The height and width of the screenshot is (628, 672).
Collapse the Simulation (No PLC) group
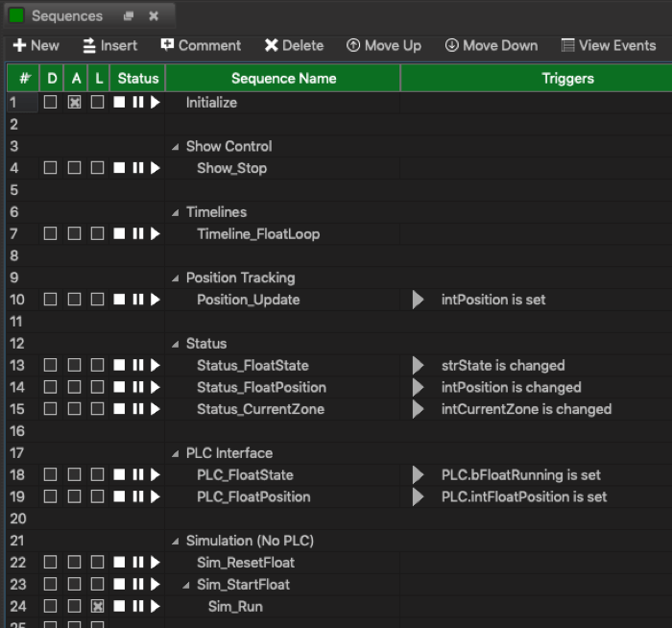point(176,542)
